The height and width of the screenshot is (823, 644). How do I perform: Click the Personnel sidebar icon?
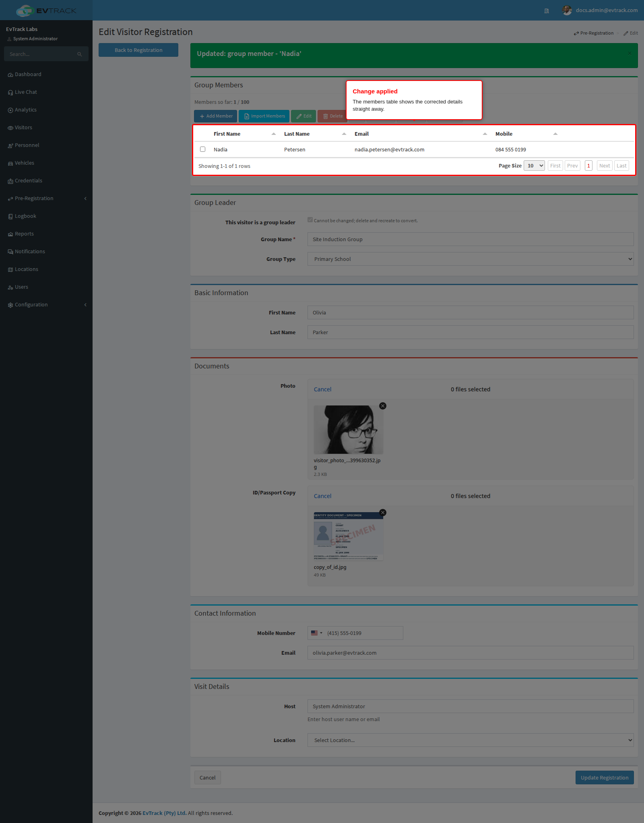point(10,146)
